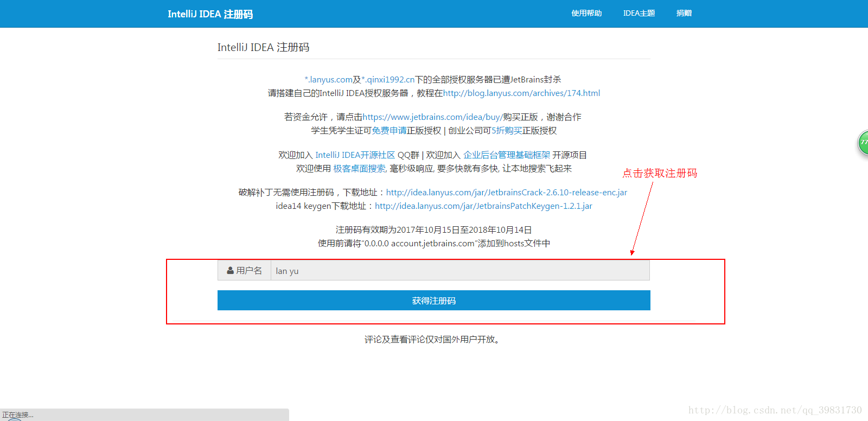
Task: Click the IntelliJ IDEA 注册码 page heading
Action: (x=263, y=47)
